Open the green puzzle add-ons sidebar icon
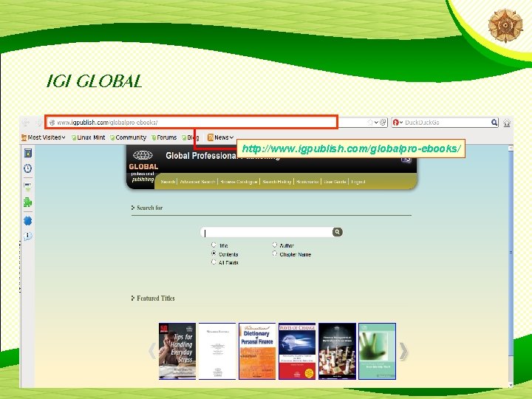This screenshot has width=532, height=399. pyautogui.click(x=28, y=202)
